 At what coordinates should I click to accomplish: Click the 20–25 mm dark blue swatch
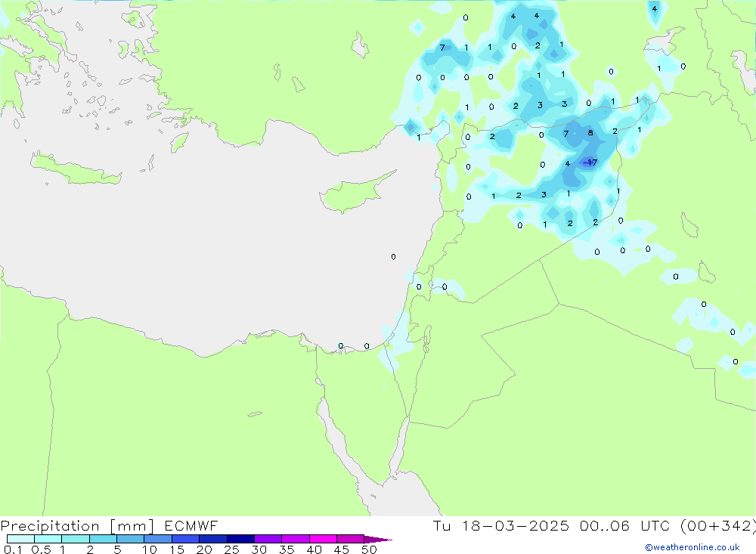[213, 539]
